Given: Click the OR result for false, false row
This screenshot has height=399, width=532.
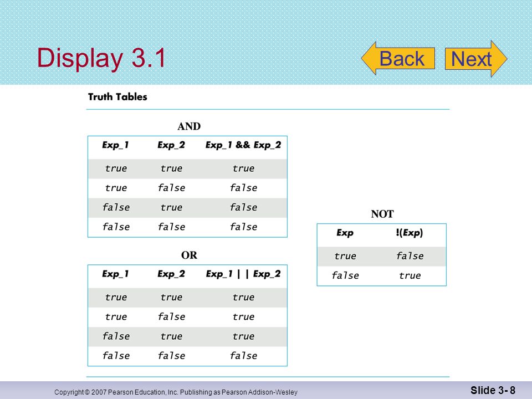Looking at the screenshot, I should [x=243, y=356].
